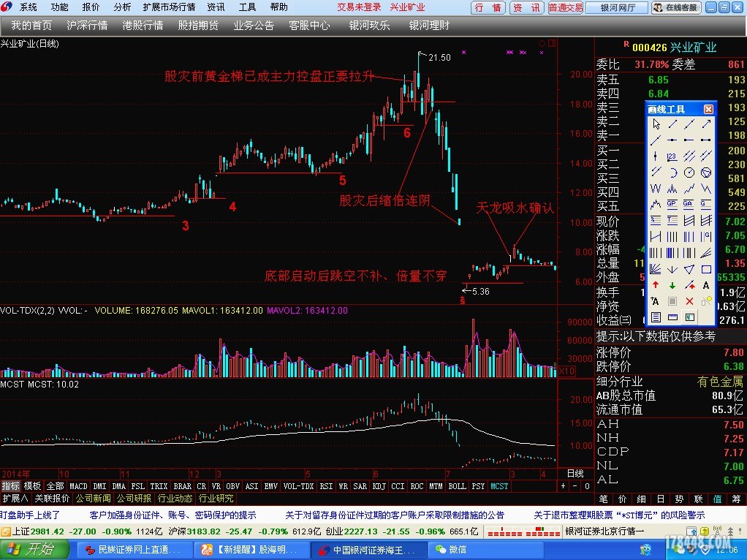Click stock title 000426 兴业矿业

(x=674, y=48)
